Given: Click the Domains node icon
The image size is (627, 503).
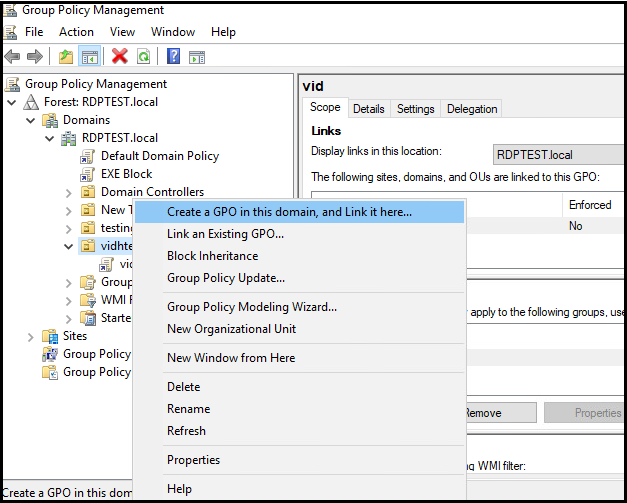Looking at the screenshot, I should coord(50,120).
